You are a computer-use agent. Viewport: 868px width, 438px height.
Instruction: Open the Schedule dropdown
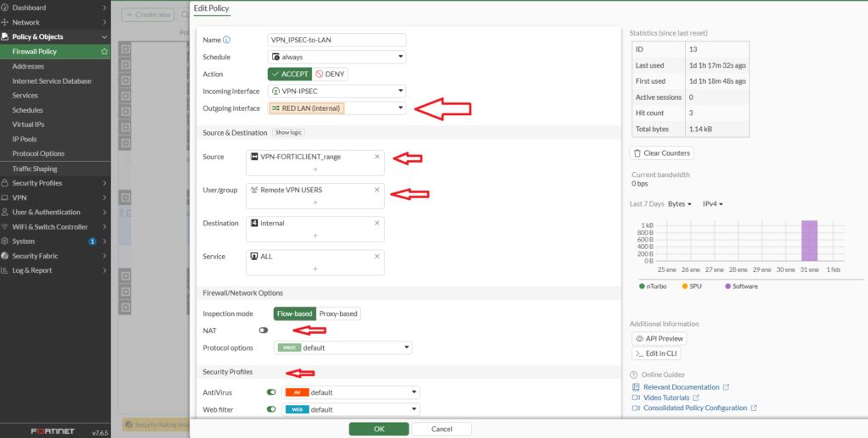(337, 57)
